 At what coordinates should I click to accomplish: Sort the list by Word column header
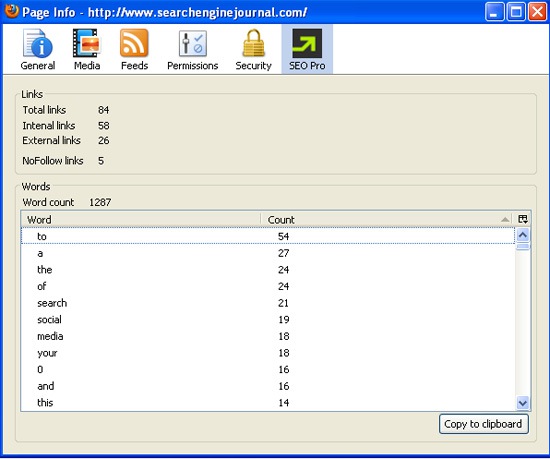[x=141, y=220]
